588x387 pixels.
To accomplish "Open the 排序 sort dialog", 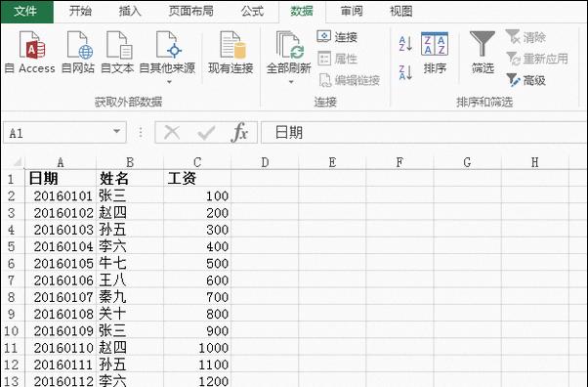I will coord(435,53).
